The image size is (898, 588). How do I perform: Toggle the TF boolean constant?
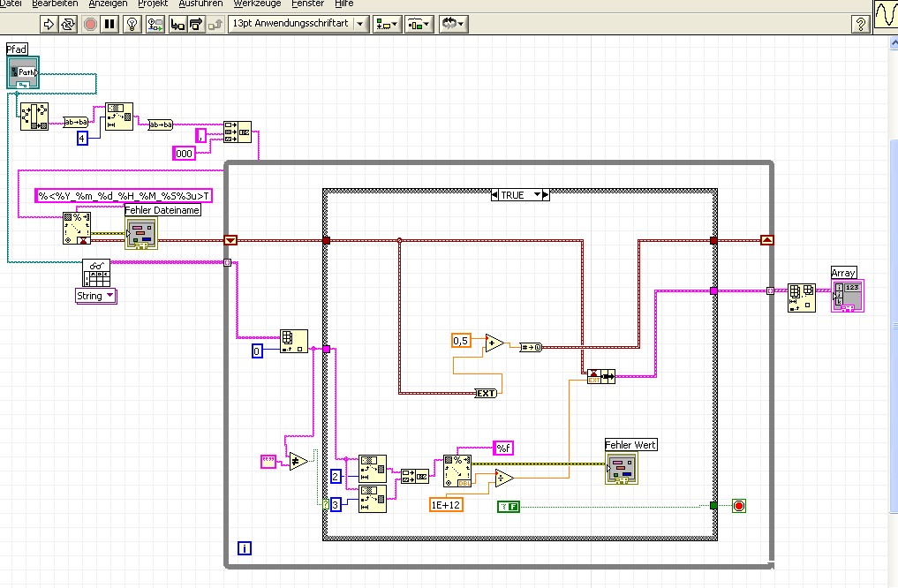point(509,506)
